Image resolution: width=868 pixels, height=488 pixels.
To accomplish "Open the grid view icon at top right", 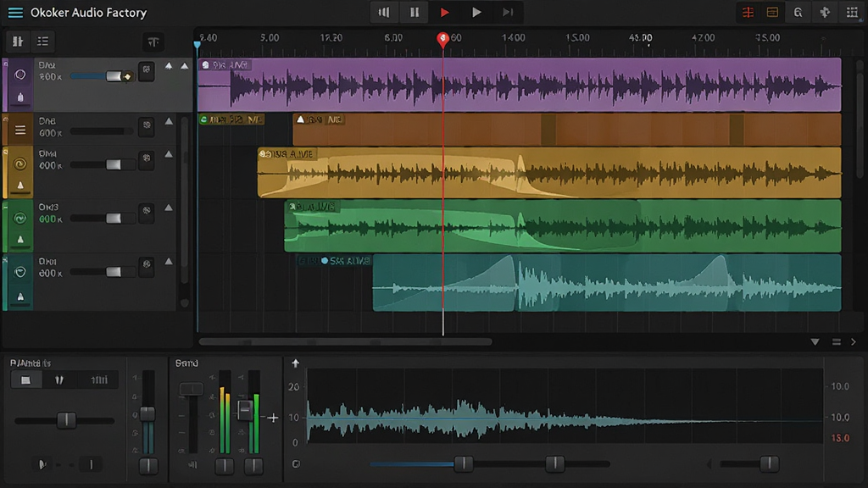I will (x=852, y=12).
